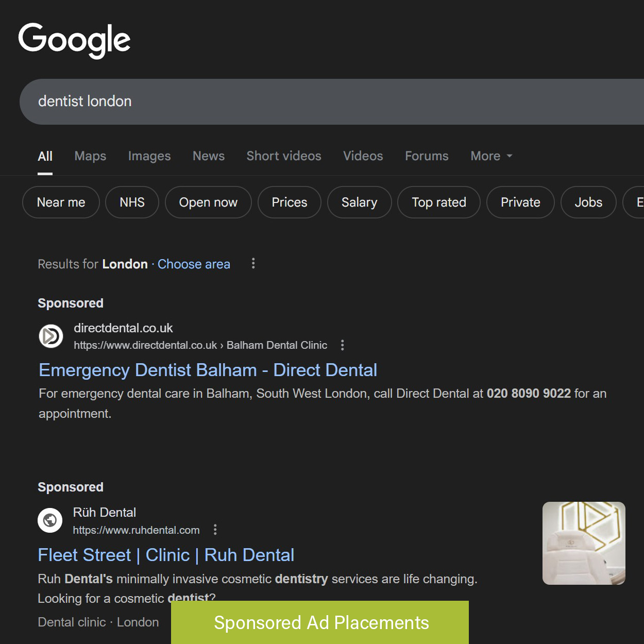Open three-dot menu for directdental ad

(x=343, y=345)
